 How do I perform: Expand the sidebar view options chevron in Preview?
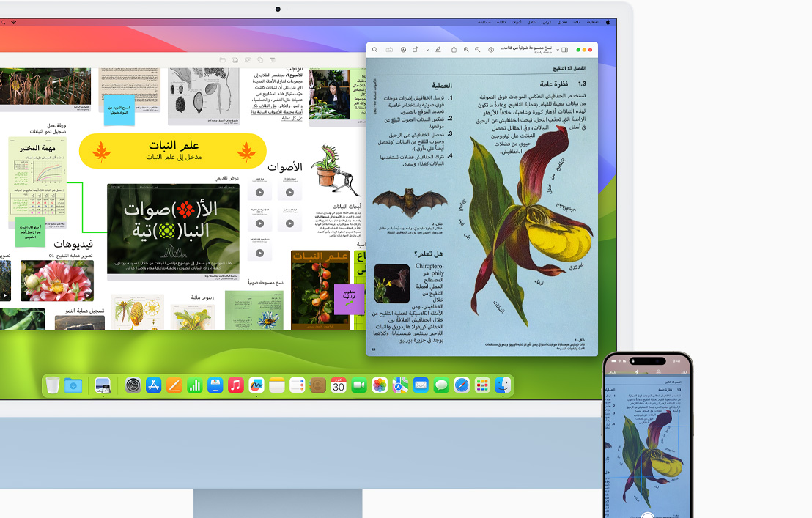pos(558,51)
